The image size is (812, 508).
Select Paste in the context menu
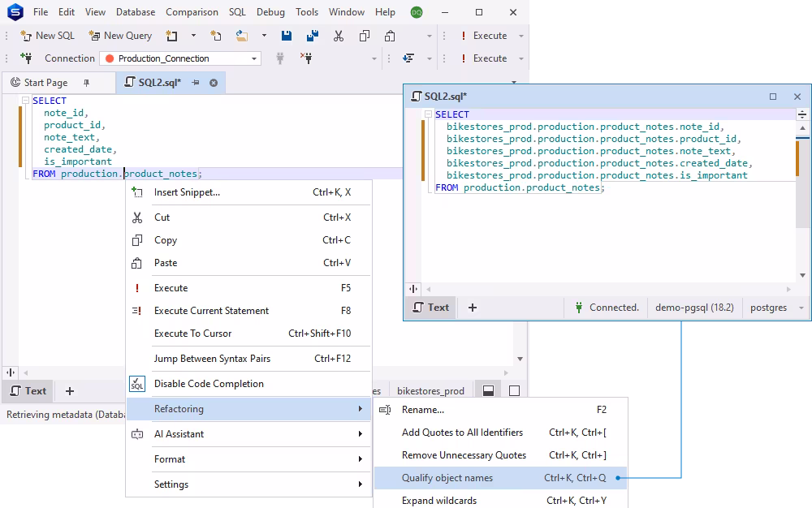click(x=249, y=263)
